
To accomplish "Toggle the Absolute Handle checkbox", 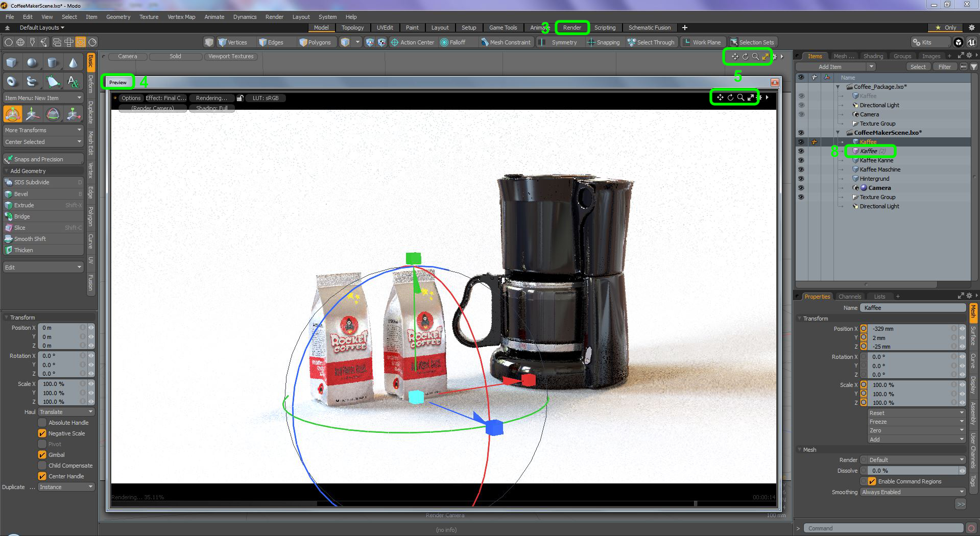I will pyautogui.click(x=42, y=423).
